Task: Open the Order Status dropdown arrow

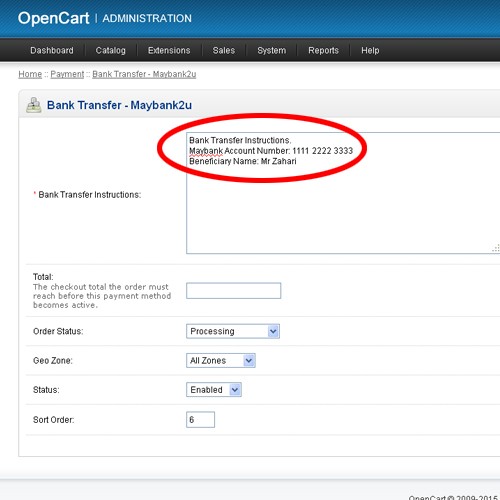Action: click(x=273, y=331)
